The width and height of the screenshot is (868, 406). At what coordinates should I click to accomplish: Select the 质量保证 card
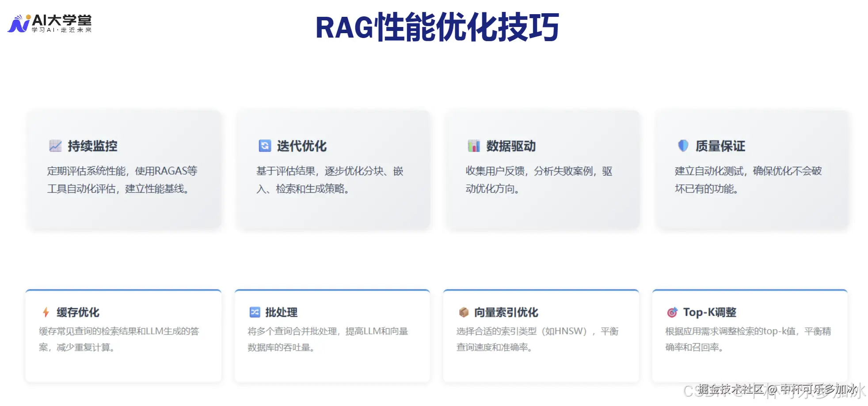point(750,169)
